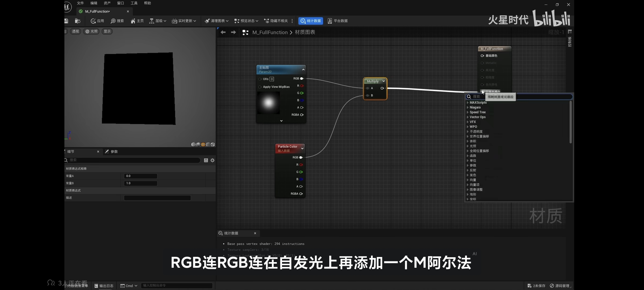This screenshot has height=290, width=644.
Task: Click the Show (显示) viewport button
Action: [107, 31]
